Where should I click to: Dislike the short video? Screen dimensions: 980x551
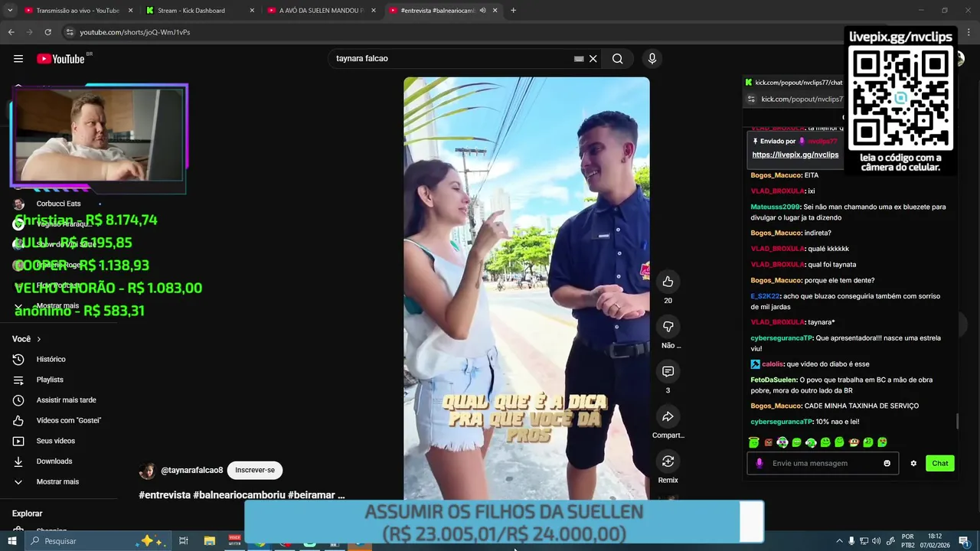click(x=668, y=327)
